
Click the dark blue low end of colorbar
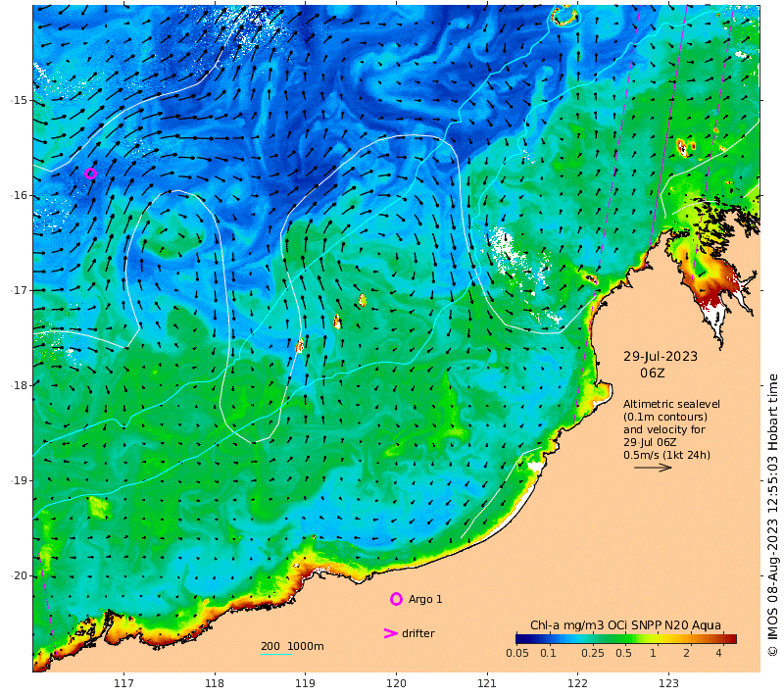522,638
